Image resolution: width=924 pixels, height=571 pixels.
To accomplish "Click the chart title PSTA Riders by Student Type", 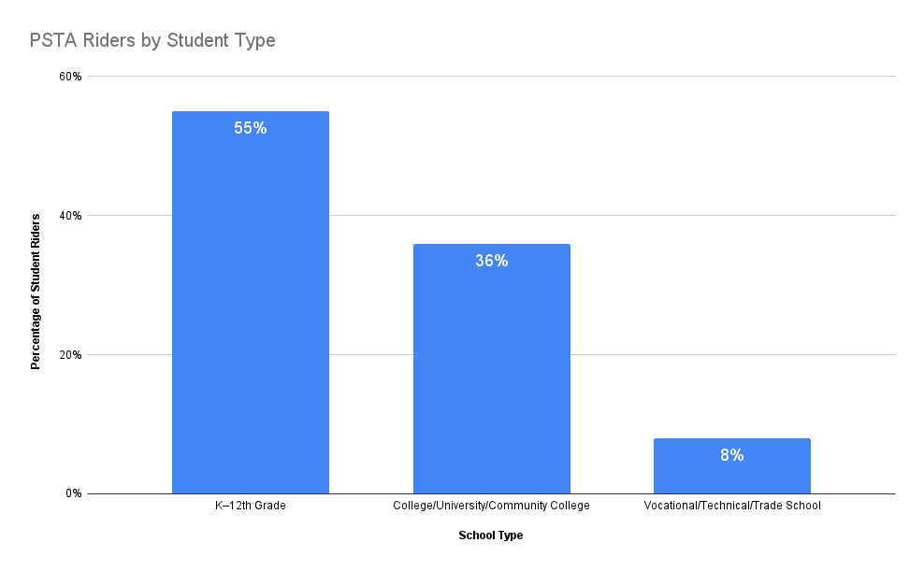I will 152,41.
